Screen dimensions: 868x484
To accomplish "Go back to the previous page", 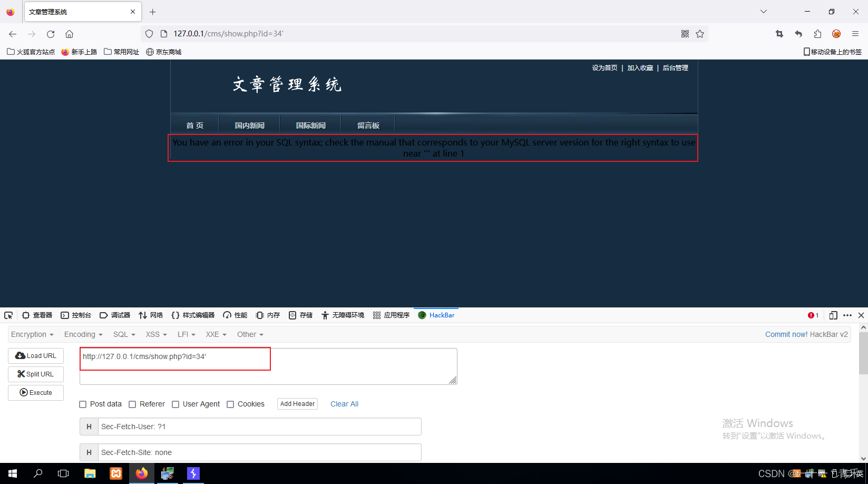I will (13, 34).
